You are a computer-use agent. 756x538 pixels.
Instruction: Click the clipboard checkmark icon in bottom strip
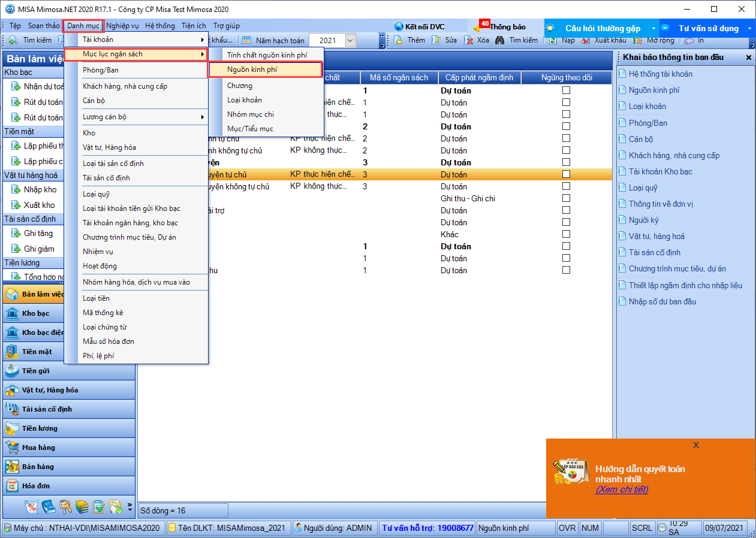(99, 506)
